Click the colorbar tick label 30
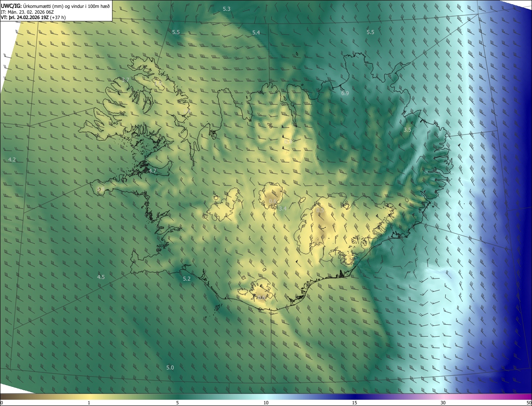 click(x=443, y=403)
